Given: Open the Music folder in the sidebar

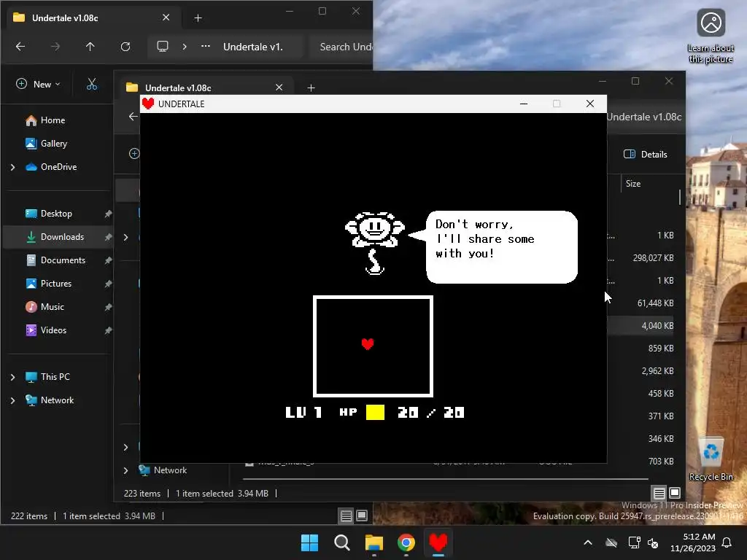Looking at the screenshot, I should pyautogui.click(x=44, y=307).
